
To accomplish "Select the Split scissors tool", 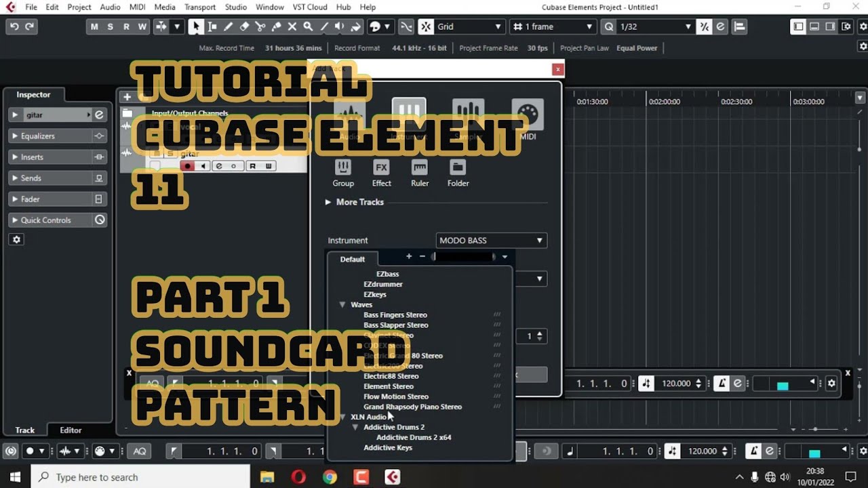I will click(260, 26).
